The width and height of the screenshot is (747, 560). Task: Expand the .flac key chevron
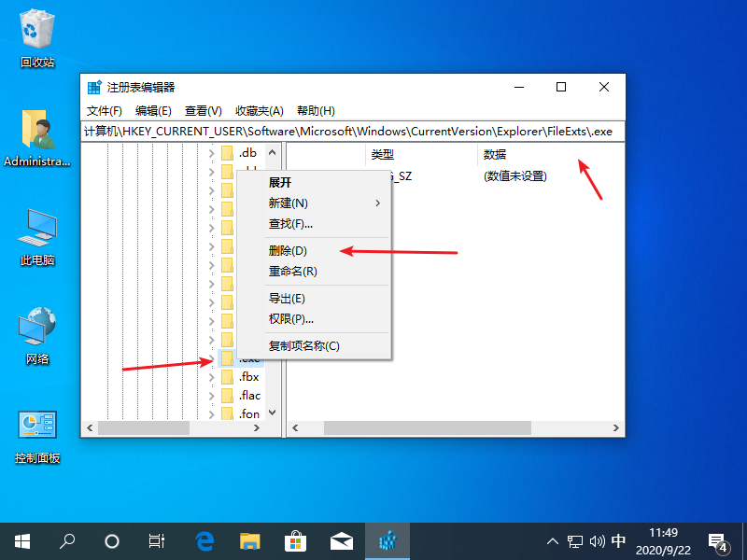212,396
